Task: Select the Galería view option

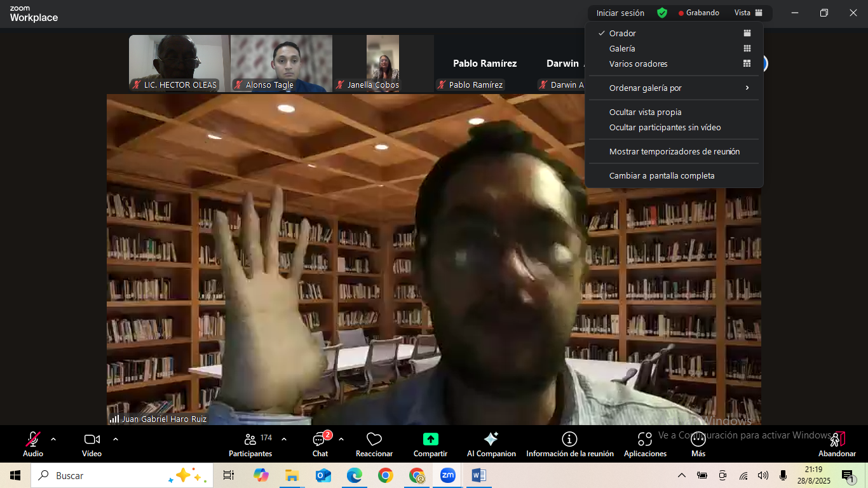Action: 622,49
